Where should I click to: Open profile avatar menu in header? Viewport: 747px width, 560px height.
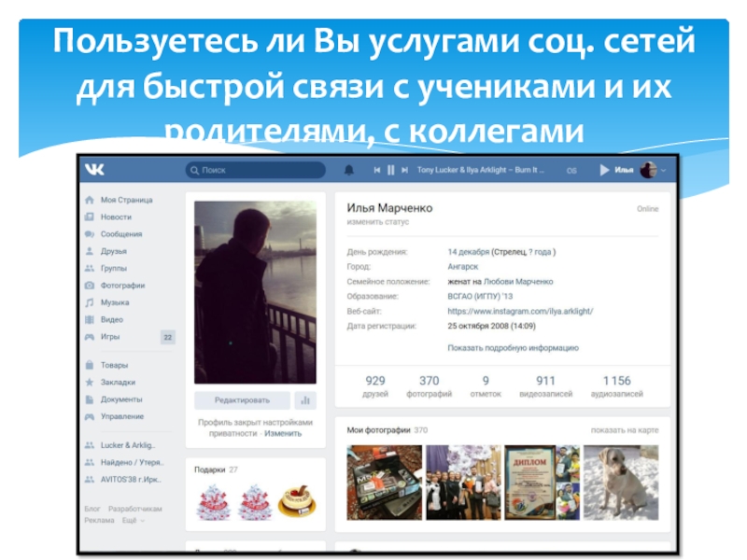click(x=648, y=170)
